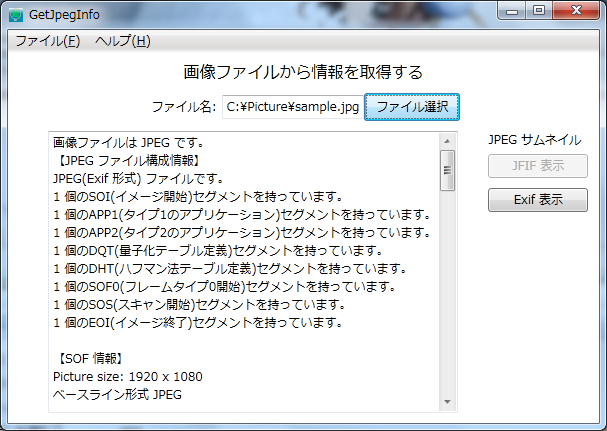Click the Exif 表示 button

pos(538,200)
